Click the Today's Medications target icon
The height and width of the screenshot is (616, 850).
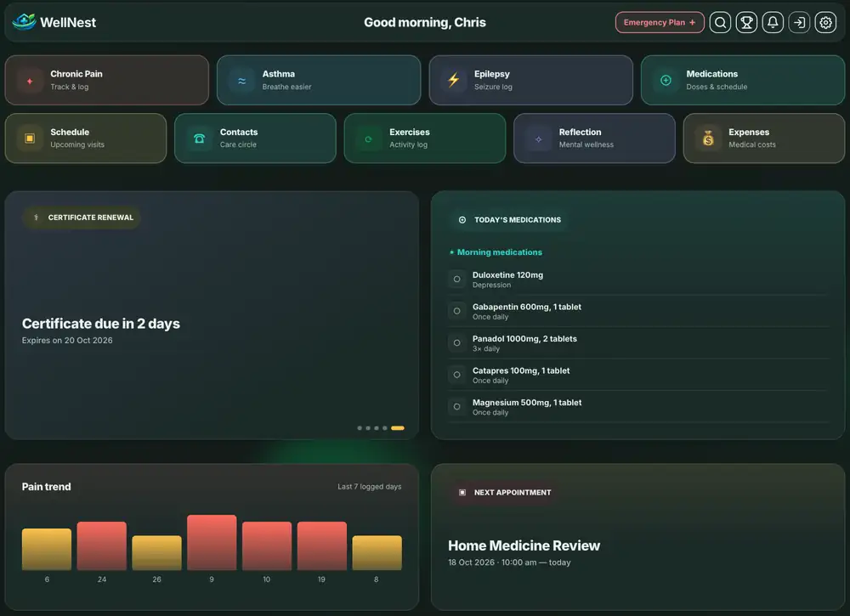[462, 220]
